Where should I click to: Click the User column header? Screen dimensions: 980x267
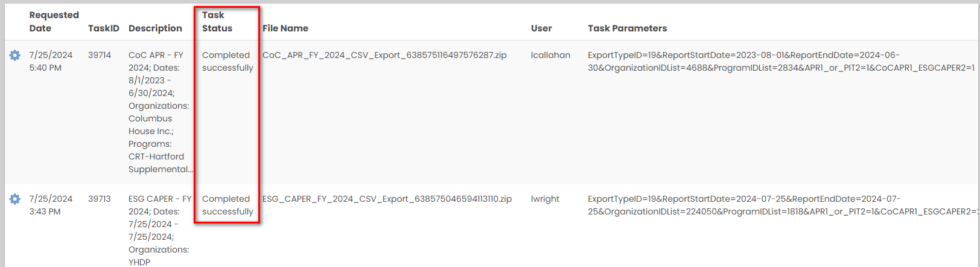(541, 28)
